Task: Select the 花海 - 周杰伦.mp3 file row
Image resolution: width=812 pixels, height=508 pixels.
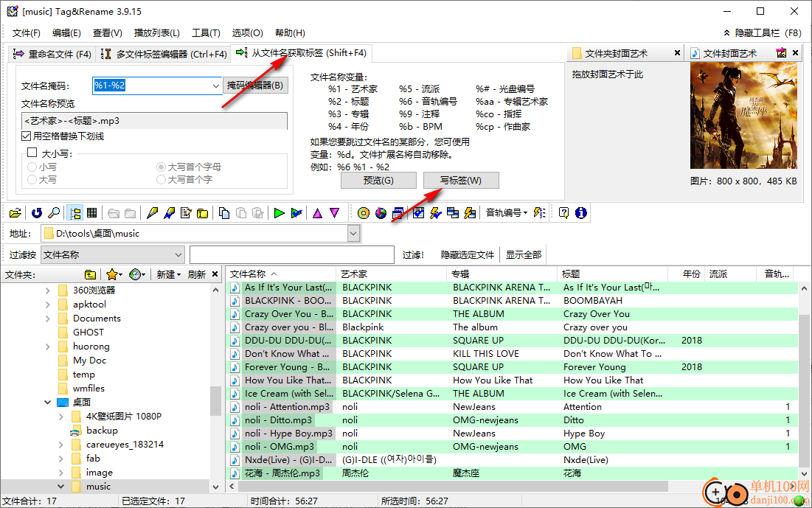Action: pos(512,473)
